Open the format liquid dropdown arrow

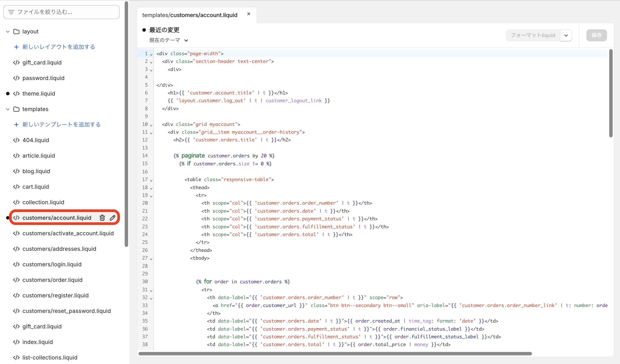point(566,35)
